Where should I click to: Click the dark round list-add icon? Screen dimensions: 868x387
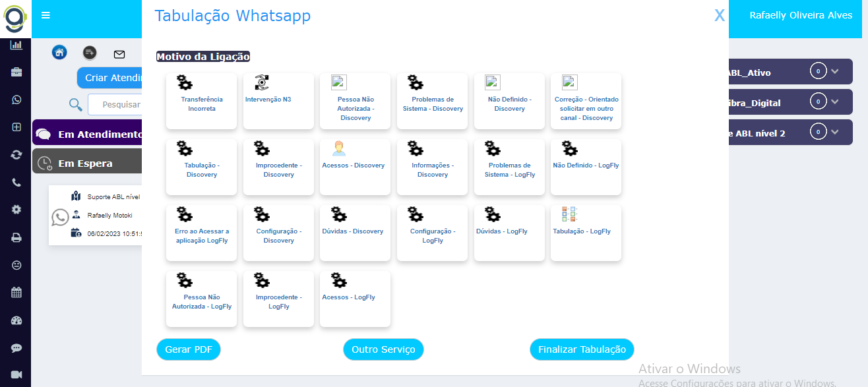pos(90,53)
